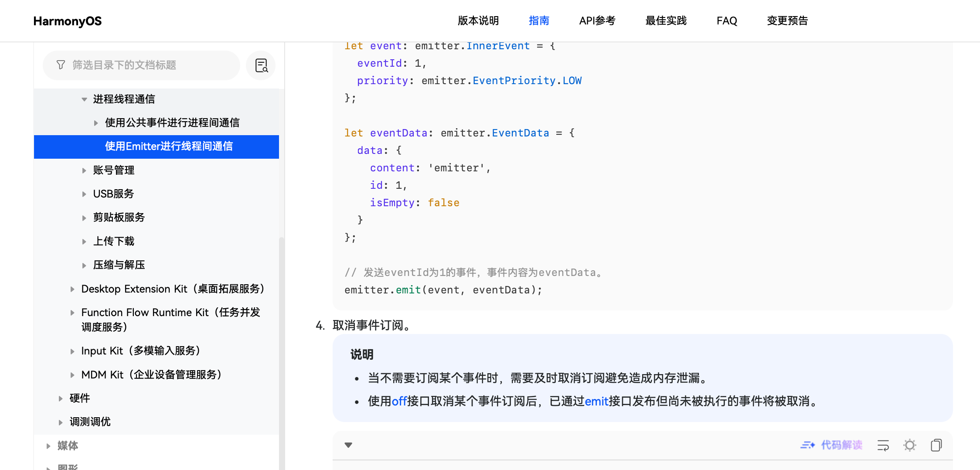The width and height of the screenshot is (980, 470).
Task: Expand the USB服务 tree item
Action: (x=84, y=194)
